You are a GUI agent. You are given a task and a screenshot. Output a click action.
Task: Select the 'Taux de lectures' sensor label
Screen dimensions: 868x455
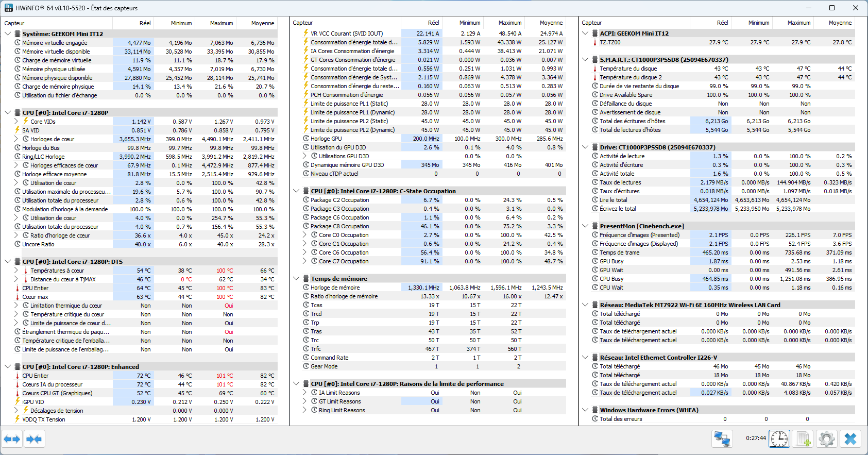(620, 182)
